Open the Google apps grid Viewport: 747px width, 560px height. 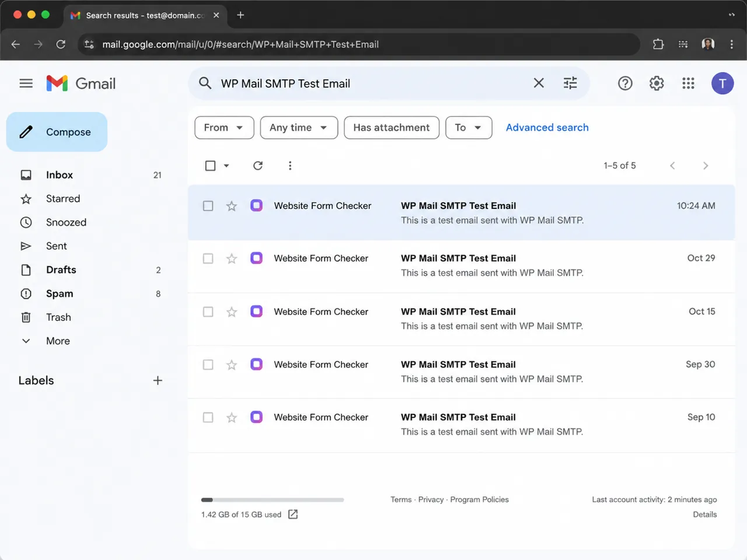click(688, 83)
